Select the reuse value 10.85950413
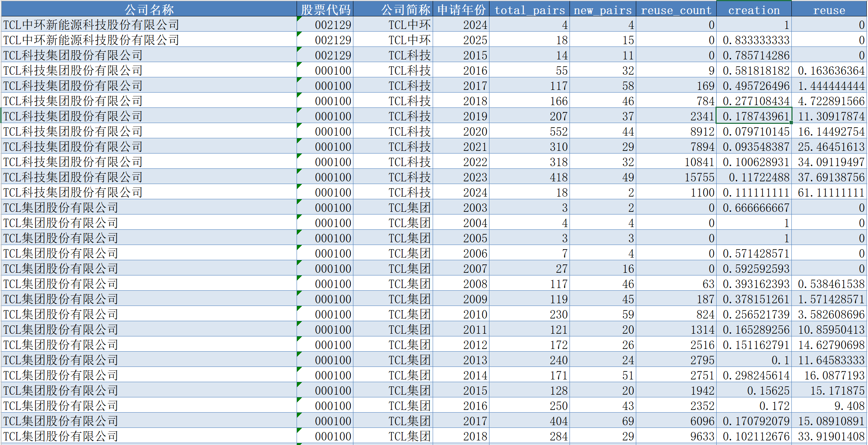Viewport: 868px width, 445px height. 829,329
